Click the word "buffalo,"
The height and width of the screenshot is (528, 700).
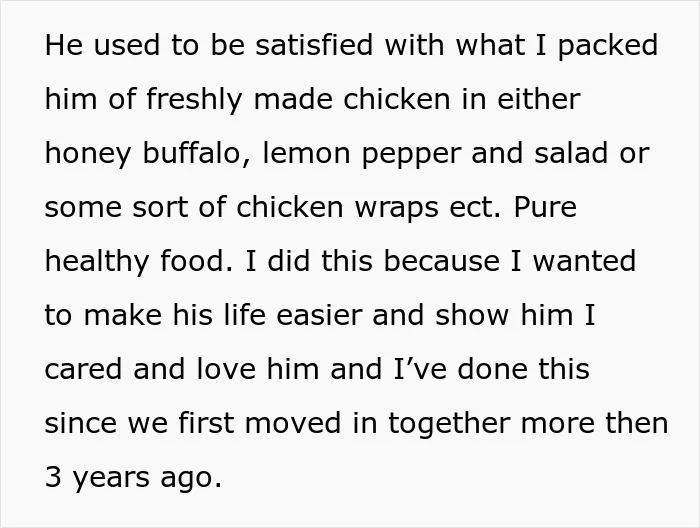(197, 153)
